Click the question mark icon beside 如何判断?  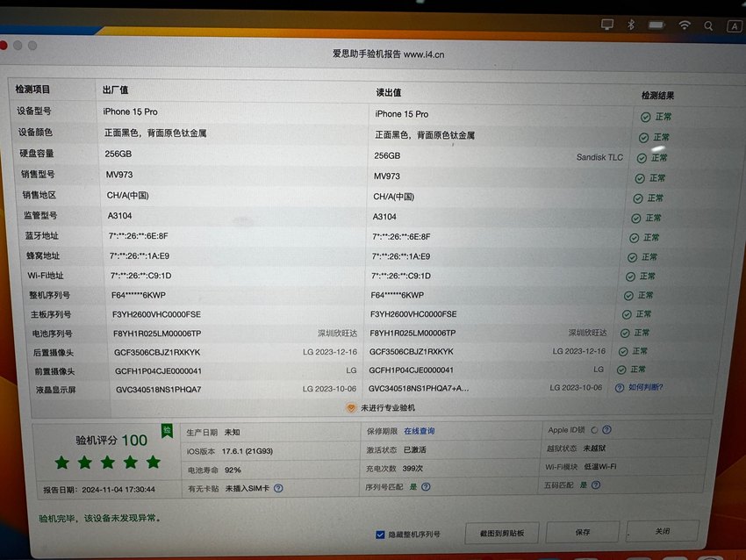point(619,388)
